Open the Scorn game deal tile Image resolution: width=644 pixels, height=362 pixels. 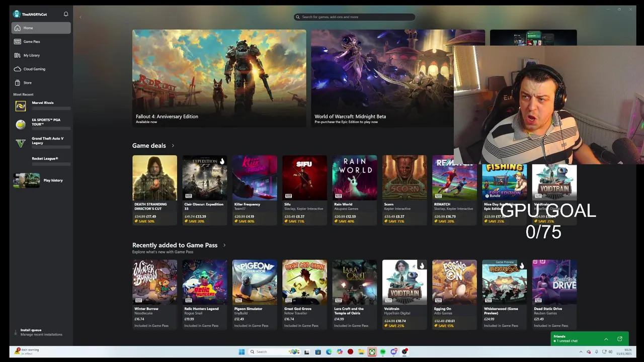coord(405,190)
